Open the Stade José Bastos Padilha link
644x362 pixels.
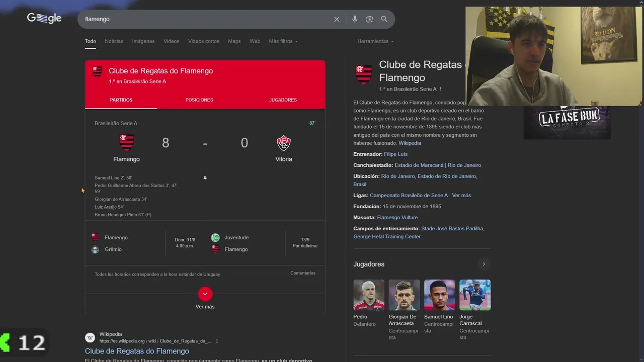point(452,229)
